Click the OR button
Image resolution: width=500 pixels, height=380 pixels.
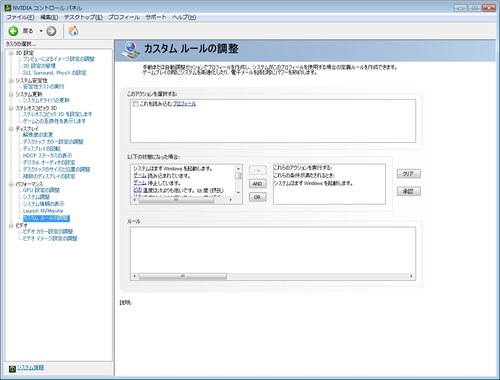[x=257, y=197]
